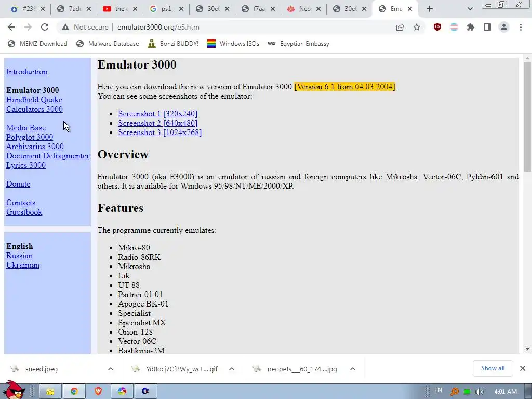The image size is (532, 399).
Task: Open the Introduction link
Action: click(27, 72)
